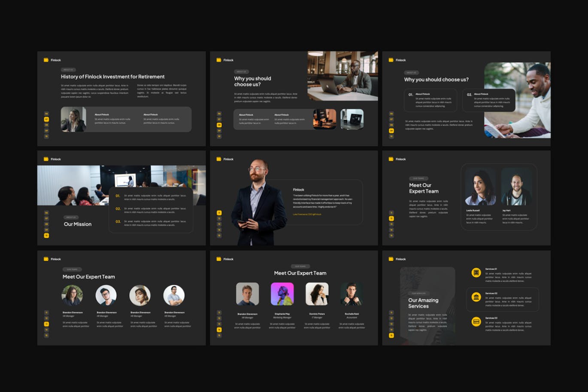This screenshot has width=588, height=392.
Task: Click the Finlock logo on the testimonial slide
Action: point(225,159)
